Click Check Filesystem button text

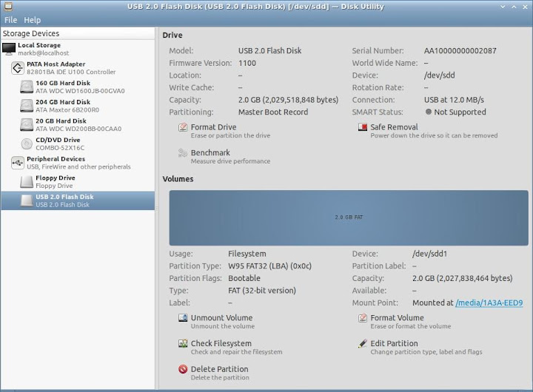click(x=221, y=343)
